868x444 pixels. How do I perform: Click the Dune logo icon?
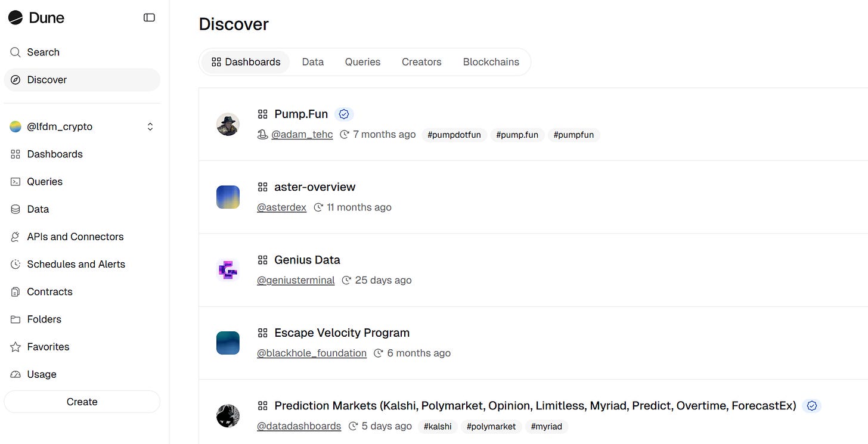point(15,18)
